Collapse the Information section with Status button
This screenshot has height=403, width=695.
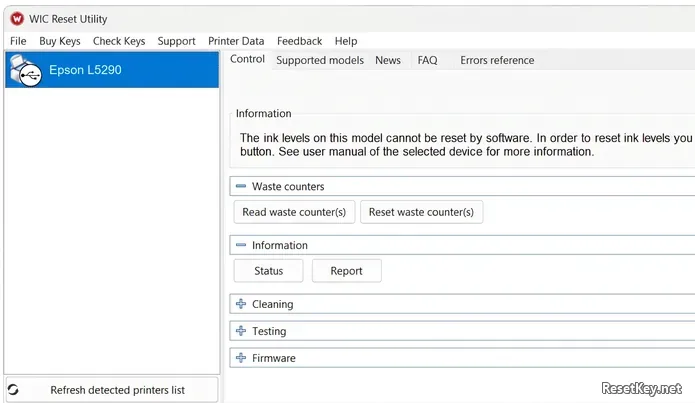tap(241, 245)
